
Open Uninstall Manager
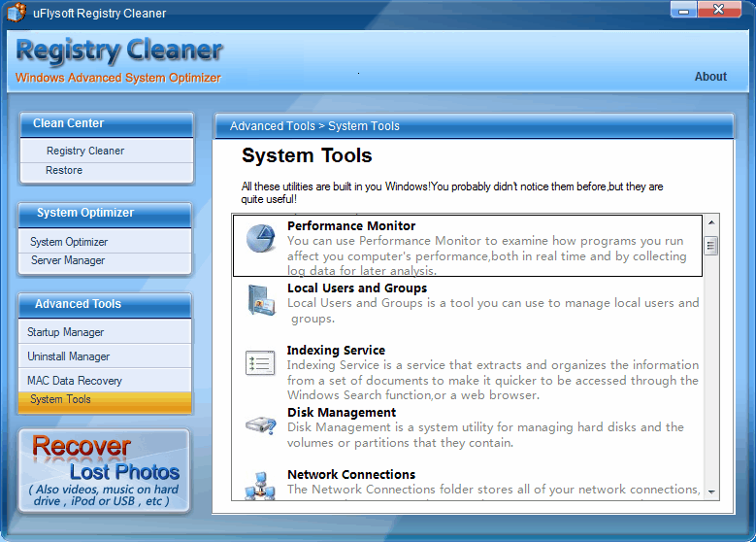105,356
